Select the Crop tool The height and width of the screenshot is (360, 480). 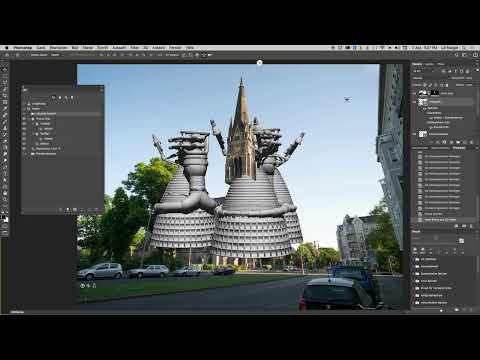click(5, 95)
